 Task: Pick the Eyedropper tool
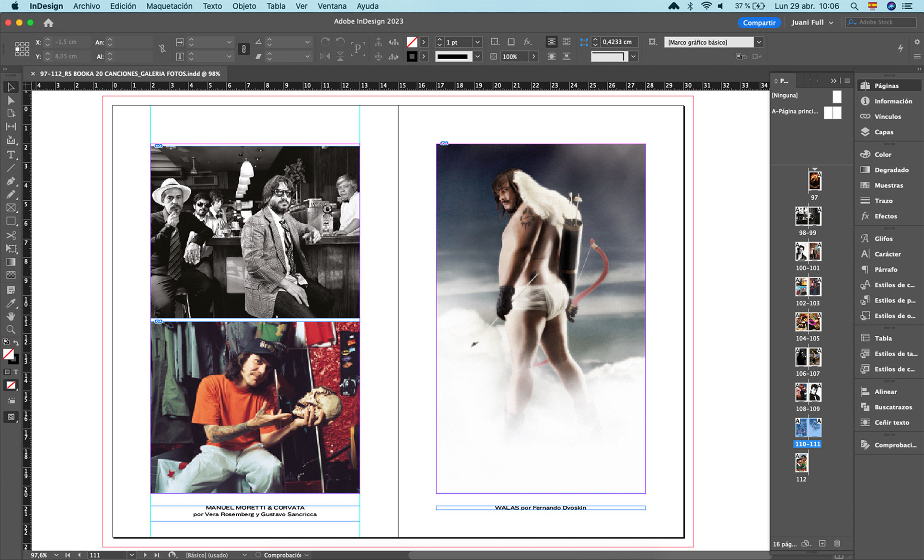point(11,303)
